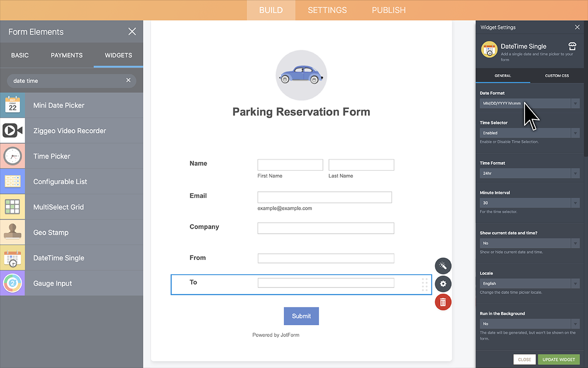588x368 pixels.
Task: Open the Locale dropdown
Action: click(x=529, y=283)
